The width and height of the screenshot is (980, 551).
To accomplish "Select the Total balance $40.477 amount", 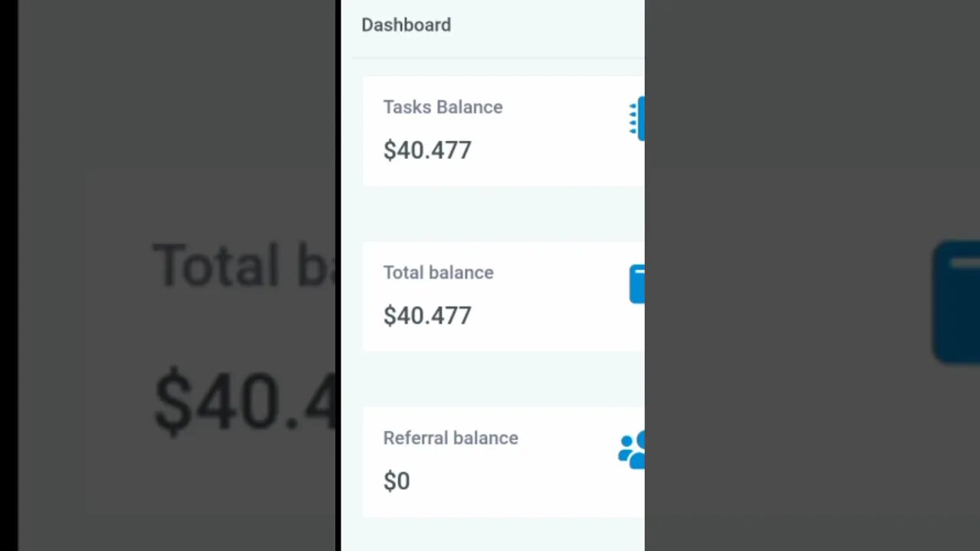I will [x=427, y=315].
